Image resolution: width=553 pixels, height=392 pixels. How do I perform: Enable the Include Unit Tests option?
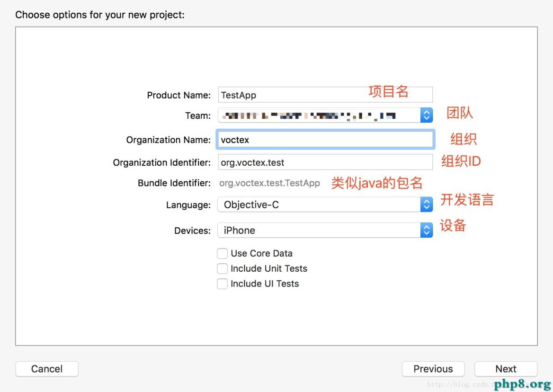click(222, 268)
